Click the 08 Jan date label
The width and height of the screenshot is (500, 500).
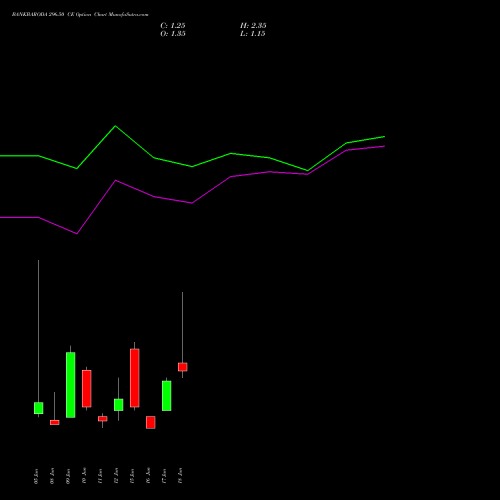pos(52,476)
